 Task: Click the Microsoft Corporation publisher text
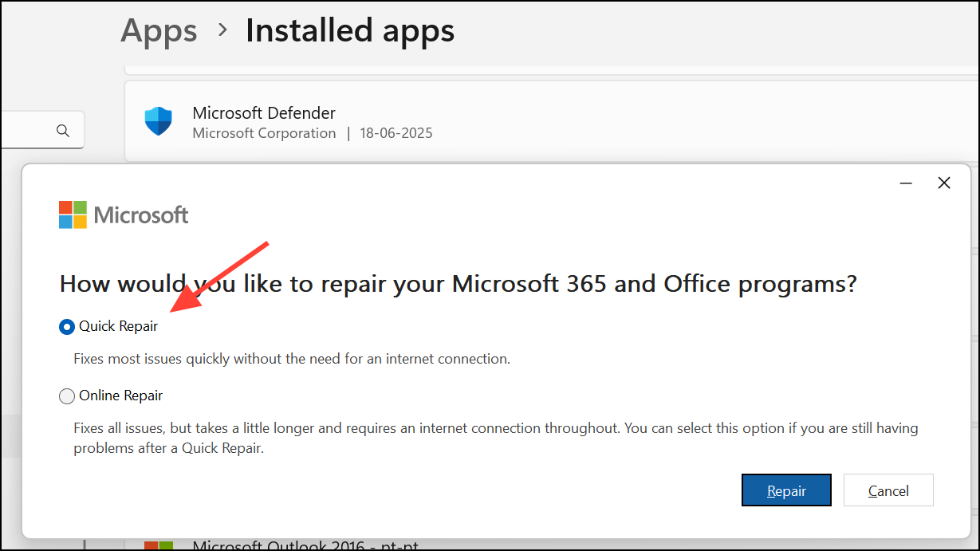coord(264,133)
